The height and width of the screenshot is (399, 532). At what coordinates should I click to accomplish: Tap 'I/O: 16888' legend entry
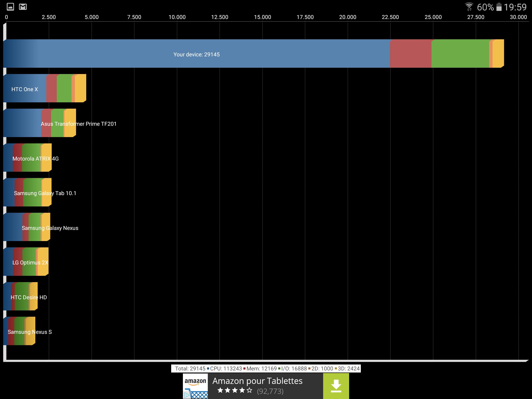tap(292, 369)
